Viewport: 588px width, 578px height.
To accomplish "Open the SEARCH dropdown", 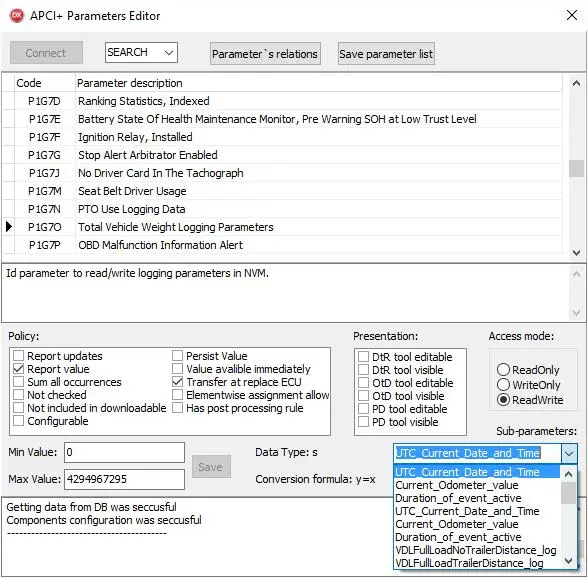I will [x=141, y=53].
